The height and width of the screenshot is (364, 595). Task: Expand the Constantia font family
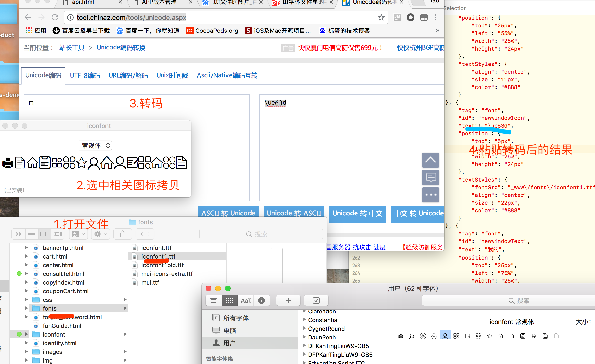(x=304, y=320)
